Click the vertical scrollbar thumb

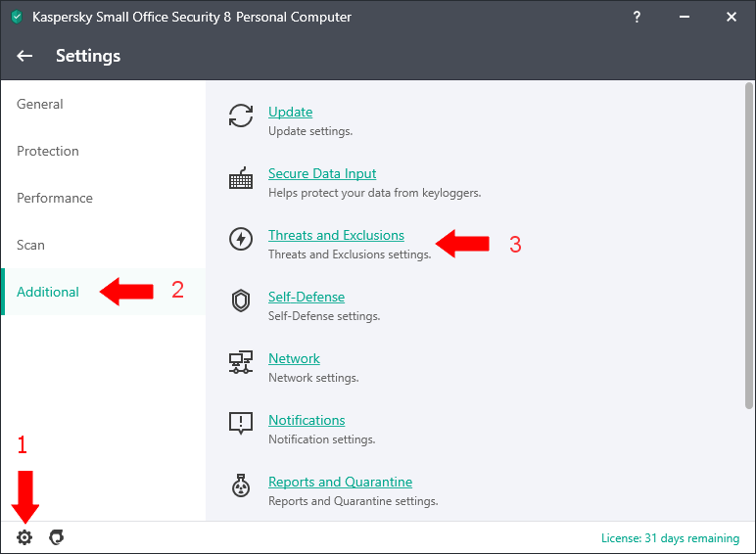click(748, 246)
